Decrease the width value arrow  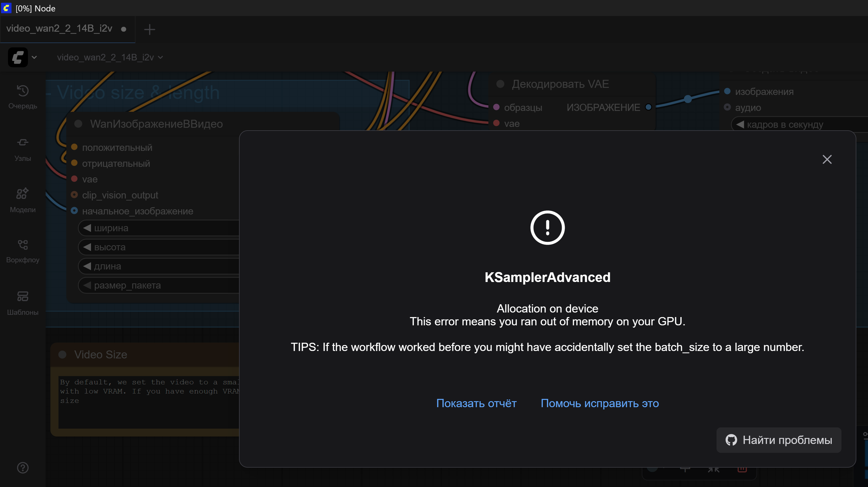pos(87,228)
